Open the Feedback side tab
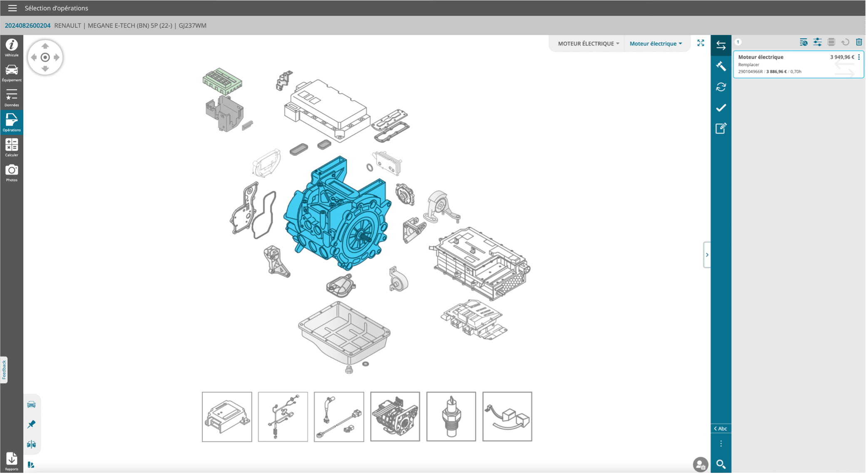The width and height of the screenshot is (868, 475). tap(4, 370)
